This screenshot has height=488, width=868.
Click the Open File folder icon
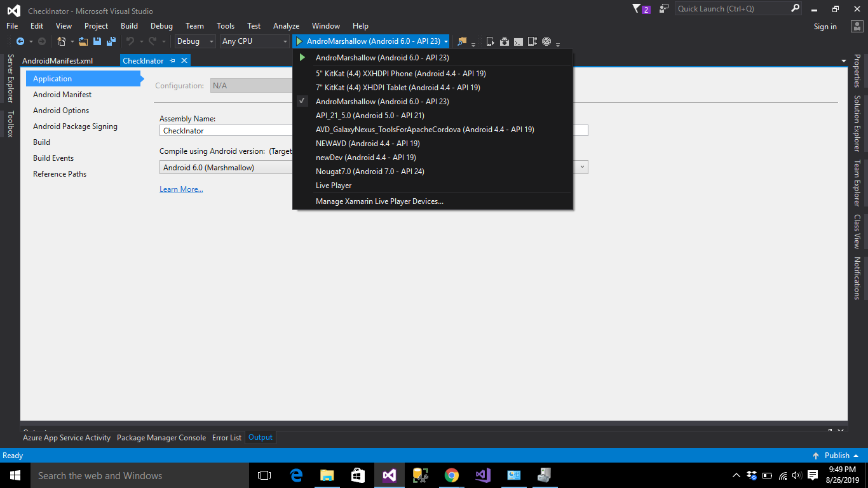coord(83,41)
